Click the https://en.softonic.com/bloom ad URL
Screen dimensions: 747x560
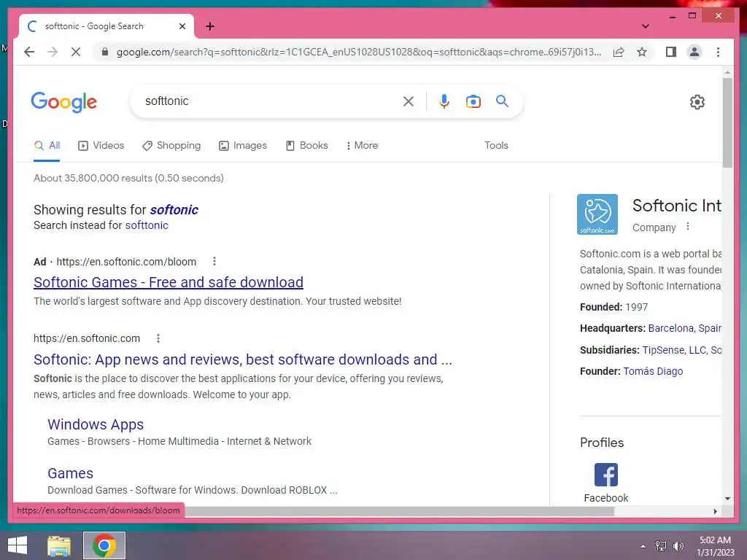pyautogui.click(x=126, y=262)
